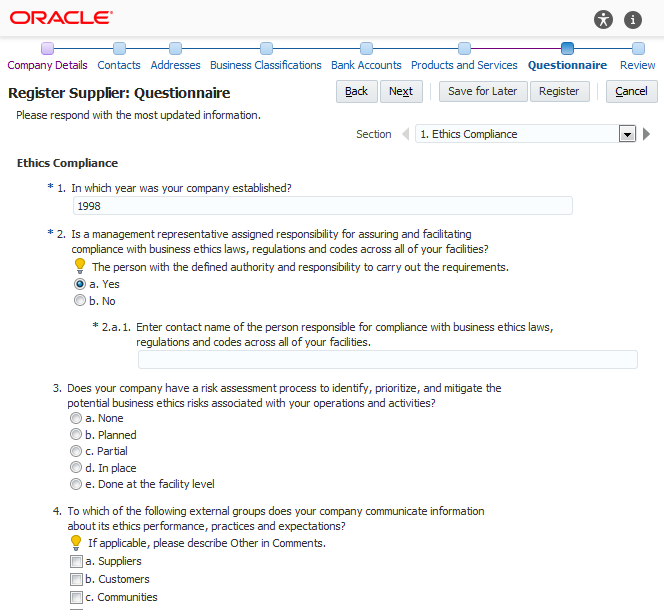Click the Bank Accounts step marker
The width and height of the screenshot is (664, 610).
[x=366, y=48]
